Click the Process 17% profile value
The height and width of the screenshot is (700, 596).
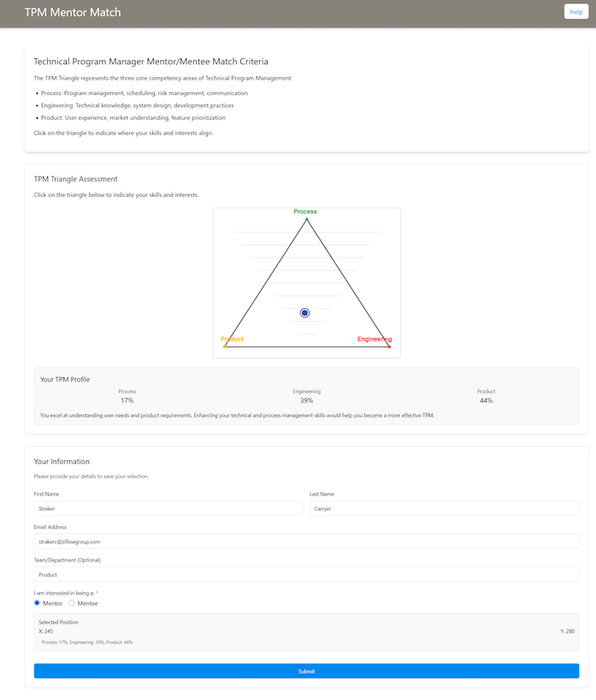(127, 400)
